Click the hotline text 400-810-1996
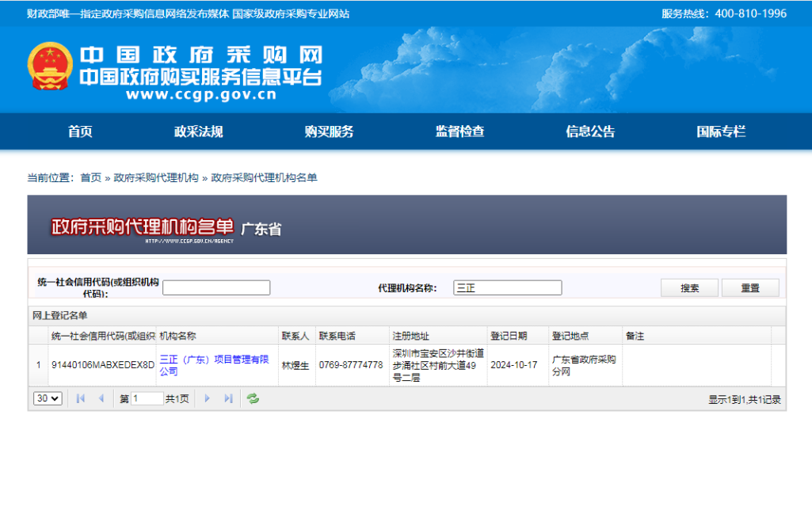 [750, 13]
